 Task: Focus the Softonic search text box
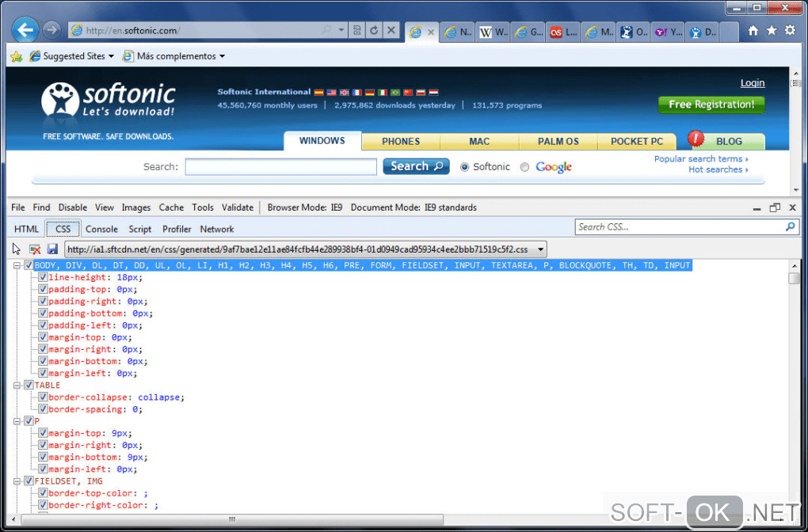coord(281,166)
